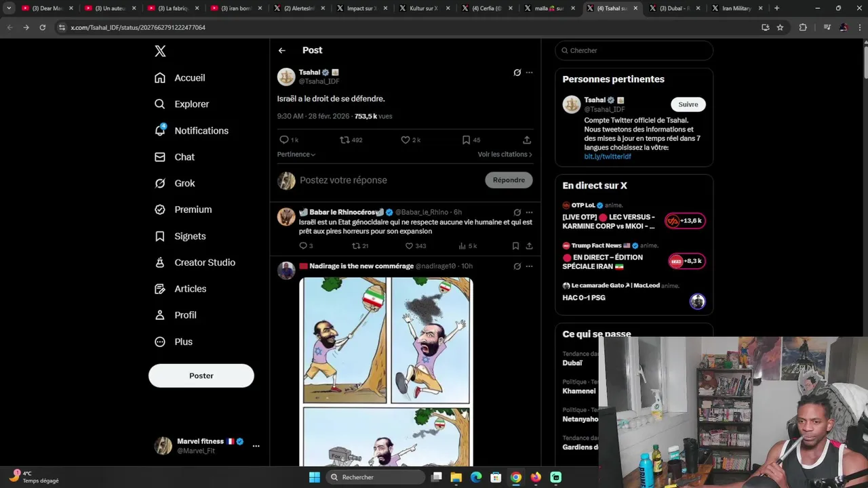Open Grok assistant
868x488 pixels.
click(x=174, y=184)
